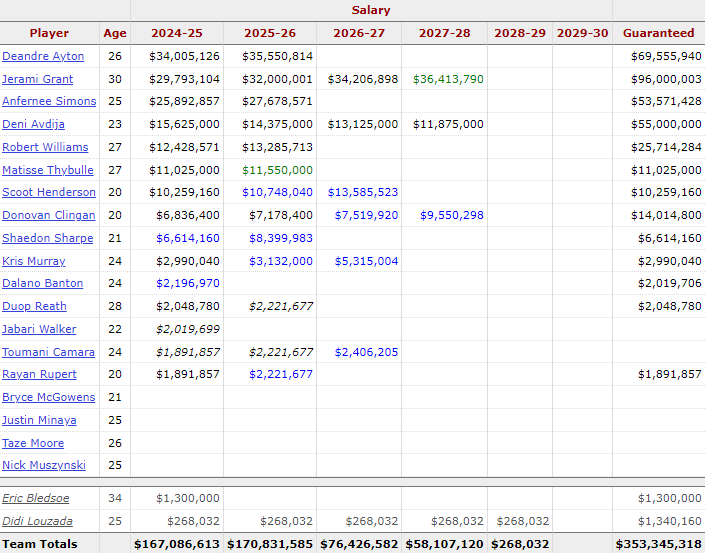Image resolution: width=705 pixels, height=553 pixels.
Task: Sort by the 2025-26 salary column
Action: [x=270, y=33]
